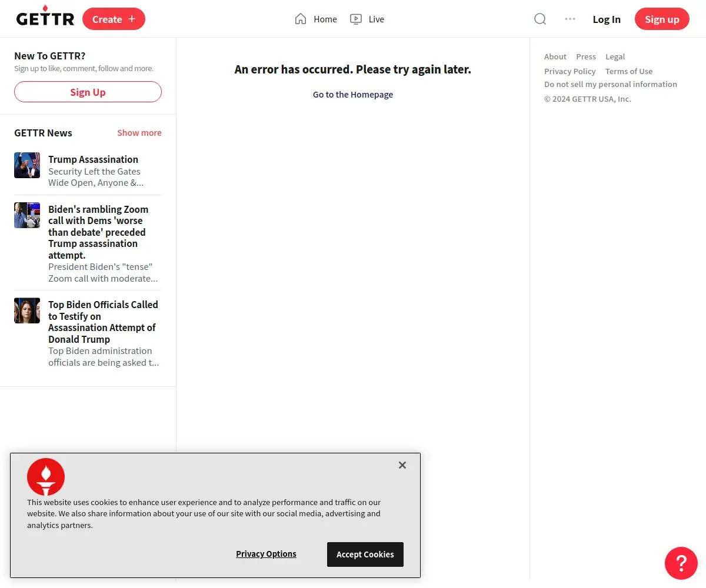This screenshot has height=588, width=706.
Task: Click the Live video screen icon
Action: (356, 19)
